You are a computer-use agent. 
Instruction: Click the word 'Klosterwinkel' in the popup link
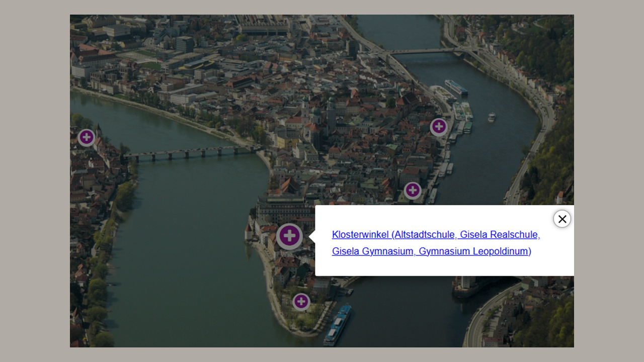pos(360,235)
